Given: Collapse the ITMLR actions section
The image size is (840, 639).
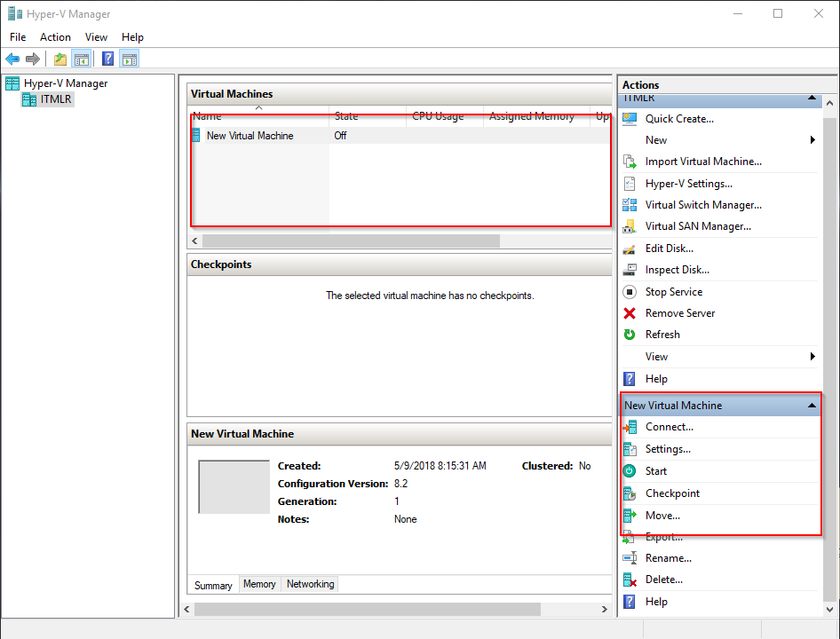Looking at the screenshot, I should click(812, 98).
